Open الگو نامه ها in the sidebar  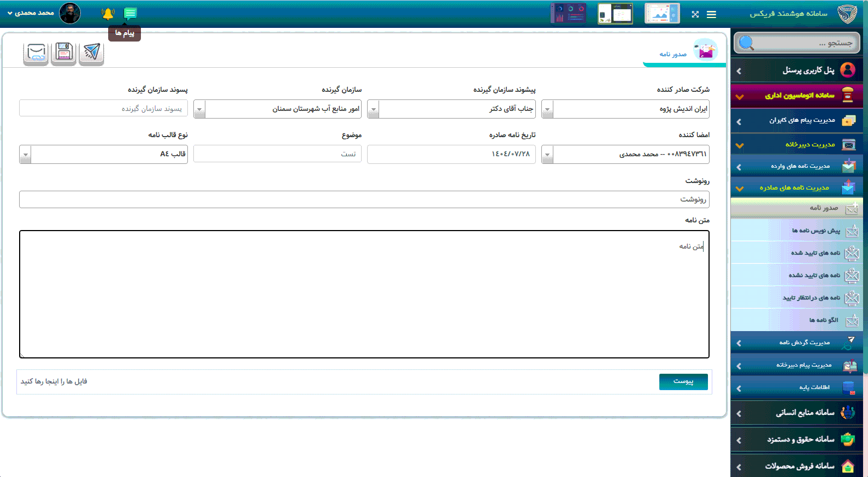click(823, 320)
